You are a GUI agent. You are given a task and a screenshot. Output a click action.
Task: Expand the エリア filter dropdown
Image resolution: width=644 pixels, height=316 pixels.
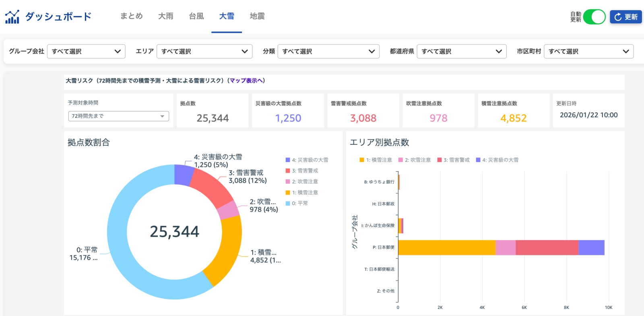(x=204, y=51)
